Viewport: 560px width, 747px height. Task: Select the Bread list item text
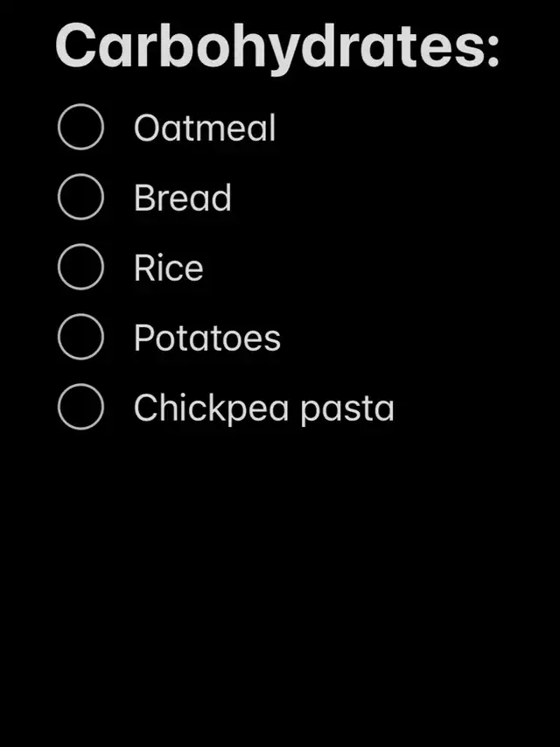182,199
